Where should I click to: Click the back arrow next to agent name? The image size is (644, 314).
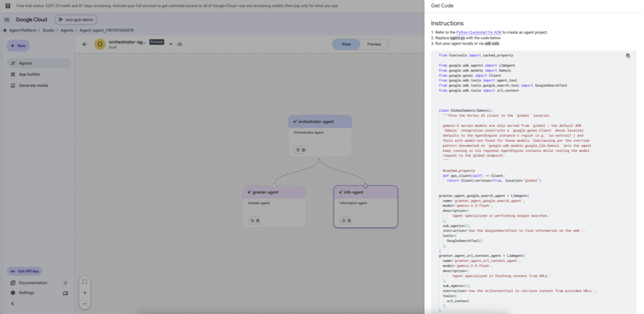click(85, 44)
